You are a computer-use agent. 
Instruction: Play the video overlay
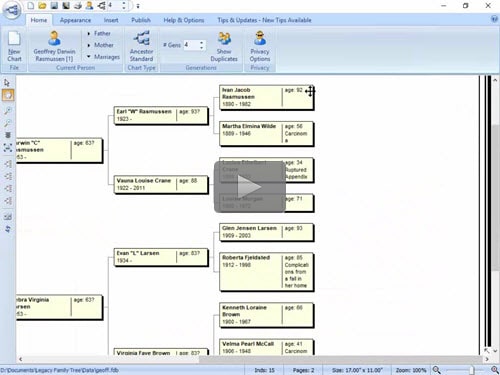[x=249, y=187]
